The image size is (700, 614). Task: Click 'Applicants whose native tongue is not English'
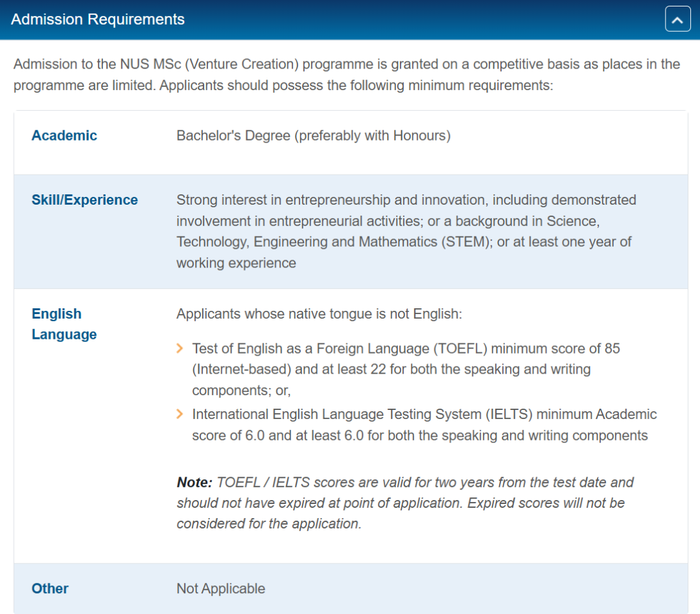(x=319, y=314)
